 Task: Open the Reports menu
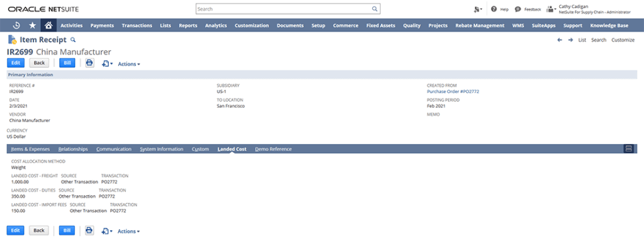point(188,25)
